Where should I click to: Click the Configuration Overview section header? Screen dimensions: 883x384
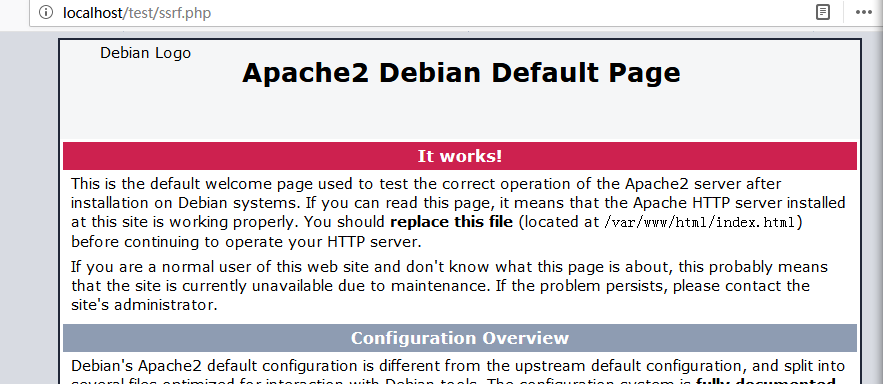pos(460,338)
